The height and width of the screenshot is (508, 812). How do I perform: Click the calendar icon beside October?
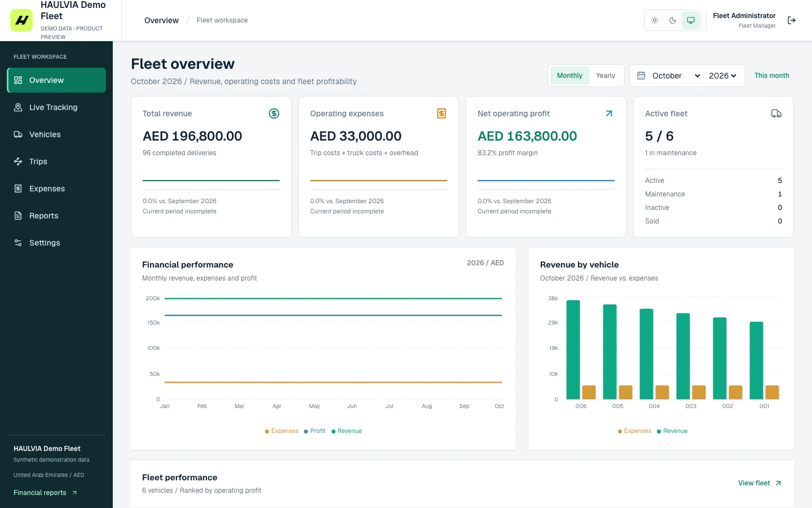pyautogui.click(x=641, y=76)
